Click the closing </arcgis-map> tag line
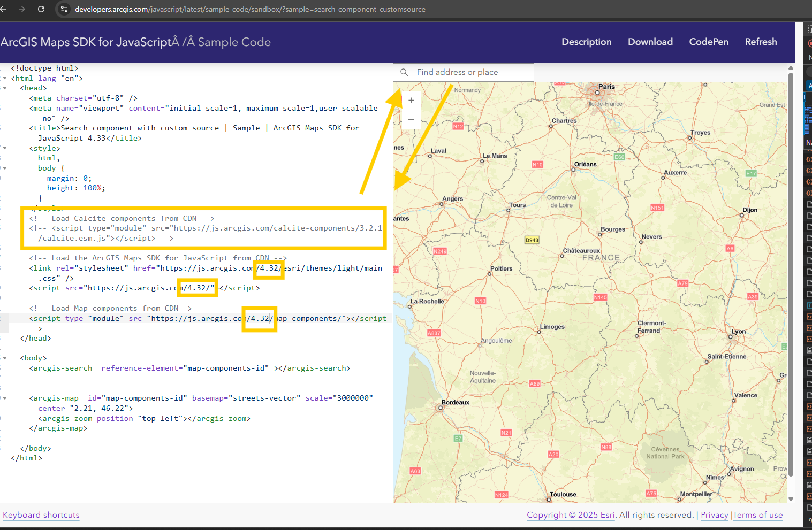Viewport: 812px width, 530px height. 58,428
